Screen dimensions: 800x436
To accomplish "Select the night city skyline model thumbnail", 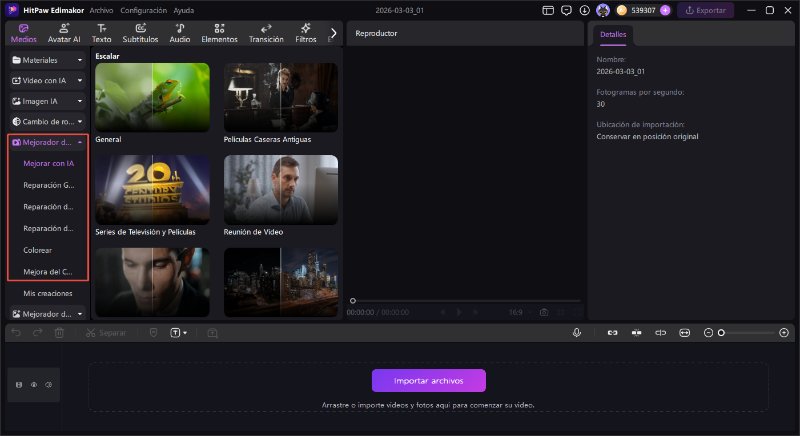I will pyautogui.click(x=281, y=282).
